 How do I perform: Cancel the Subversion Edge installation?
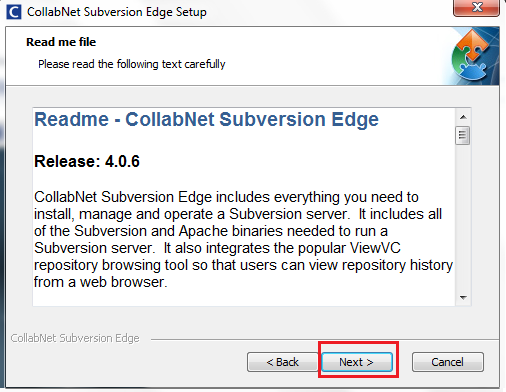pyautogui.click(x=447, y=362)
